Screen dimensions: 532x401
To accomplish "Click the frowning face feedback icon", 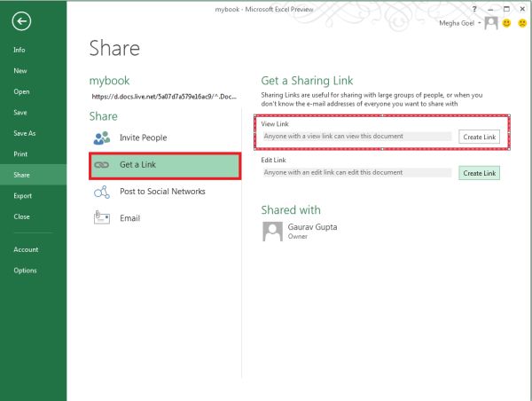I will click(522, 23).
